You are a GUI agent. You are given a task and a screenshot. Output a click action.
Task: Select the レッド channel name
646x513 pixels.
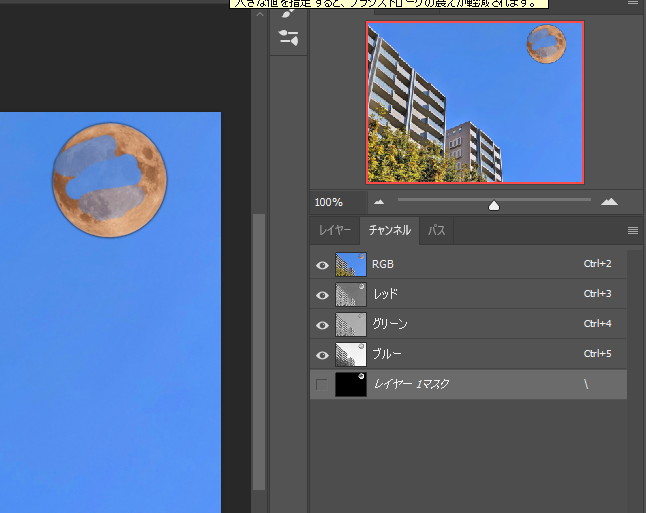point(386,294)
